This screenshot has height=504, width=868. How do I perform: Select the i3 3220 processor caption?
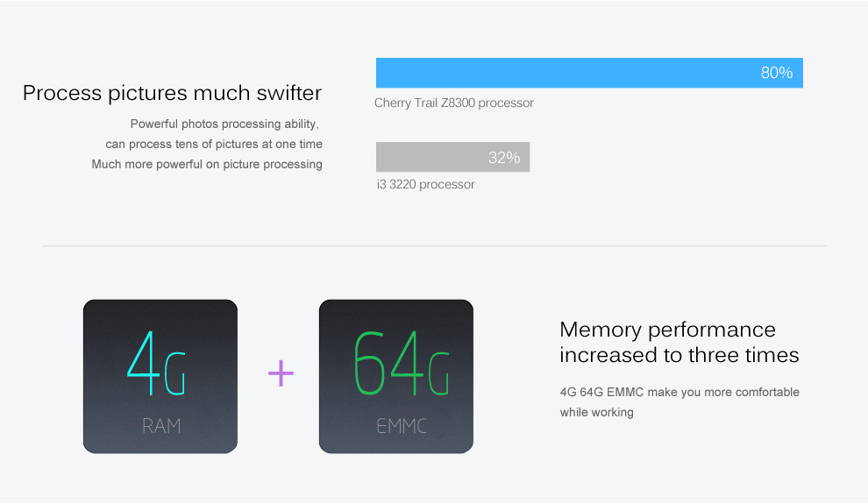[x=426, y=184]
